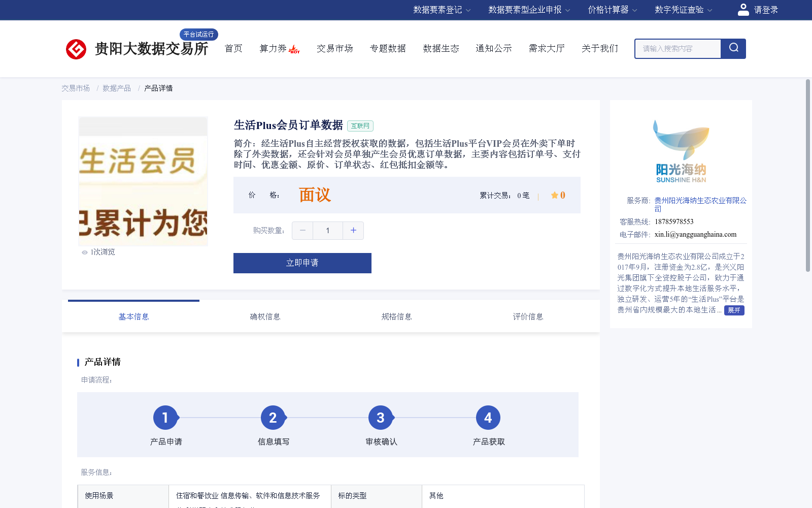Open the 算力券 menu item
This screenshot has width=812, height=508.
tap(273, 49)
